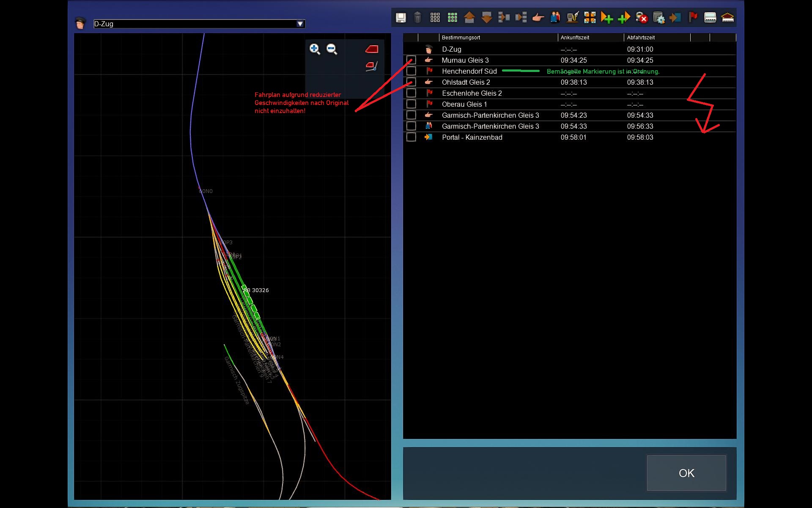Zoom out on the track map
This screenshot has height=508, width=812.
332,49
